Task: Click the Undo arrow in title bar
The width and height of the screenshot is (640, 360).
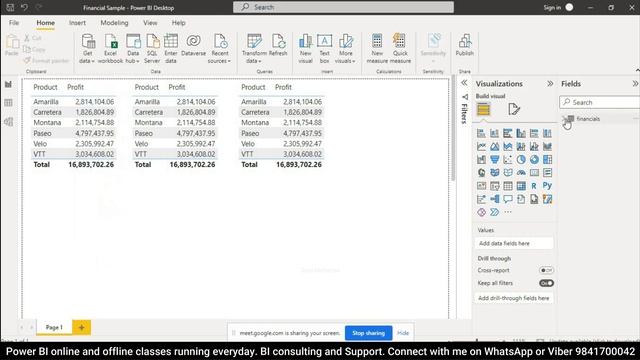Action: [24, 7]
